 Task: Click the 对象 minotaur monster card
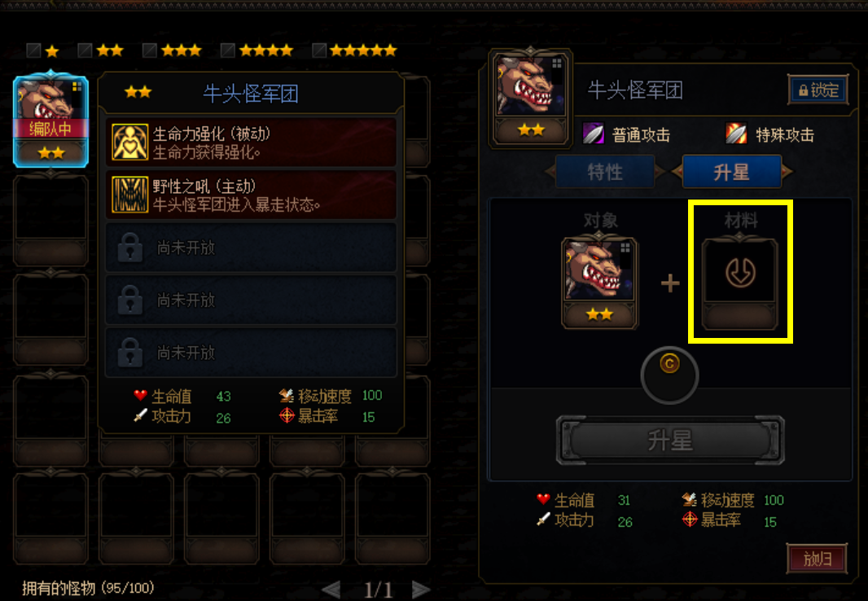click(x=599, y=282)
